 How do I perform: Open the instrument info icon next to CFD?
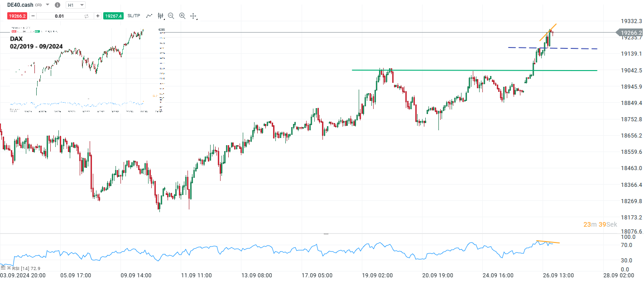(57, 5)
